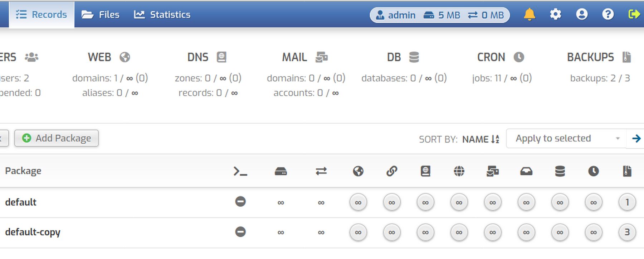This screenshot has height=259, width=644.
Task: Select the default package row name
Action: 21,202
